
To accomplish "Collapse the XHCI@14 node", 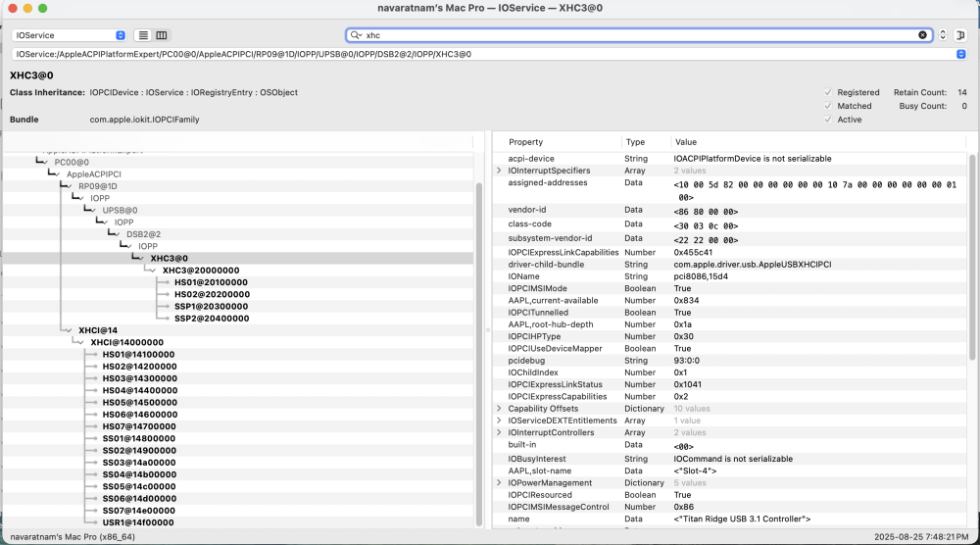I will pyautogui.click(x=70, y=330).
